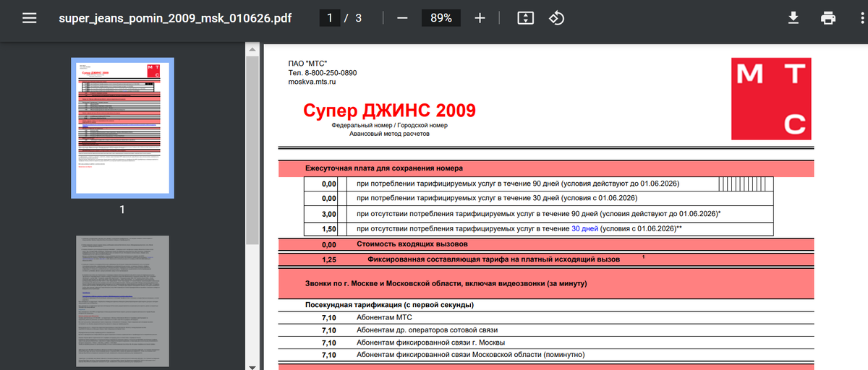The height and width of the screenshot is (370, 868).
Task: Click the 'Тел. 8-800-250-0890' text
Action: click(x=322, y=73)
